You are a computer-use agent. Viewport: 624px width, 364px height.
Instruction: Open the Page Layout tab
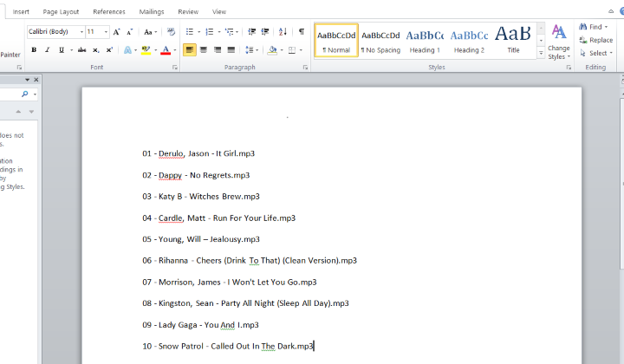[x=61, y=12]
